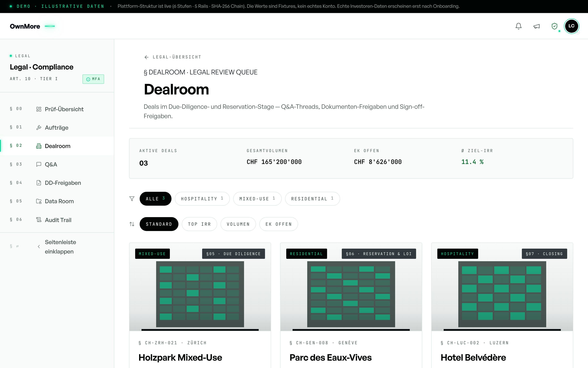Click the Audit Trail scroll icon
Screen dimensions: 588x368
39,220
